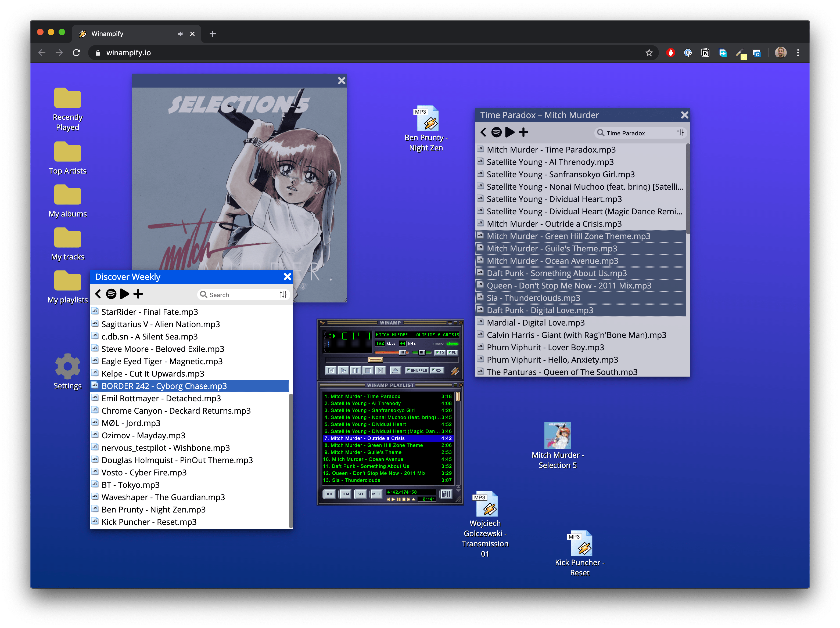Toggle Winamp shuffle mode
Viewport: 840px width, 628px height.
pyautogui.click(x=417, y=370)
